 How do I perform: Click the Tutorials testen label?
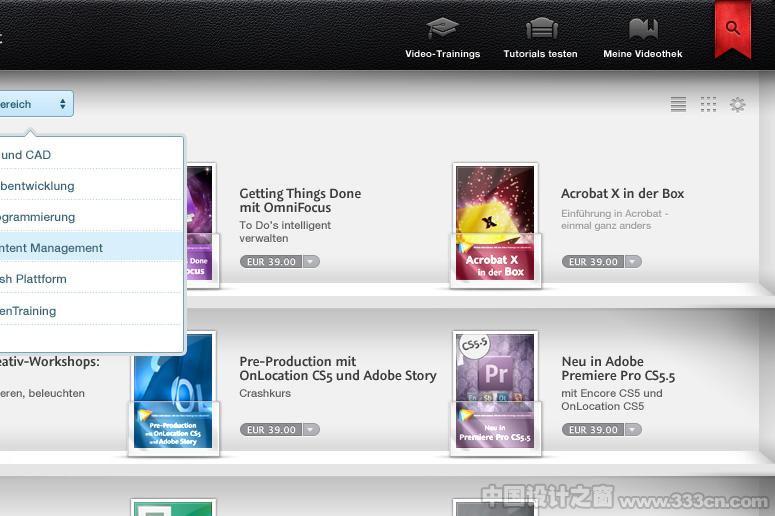point(540,54)
